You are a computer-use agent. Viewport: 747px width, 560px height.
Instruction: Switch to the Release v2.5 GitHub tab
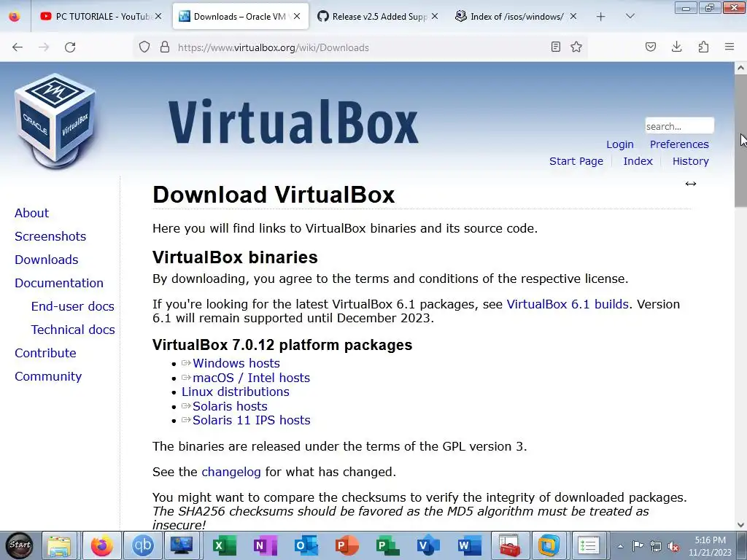377,16
